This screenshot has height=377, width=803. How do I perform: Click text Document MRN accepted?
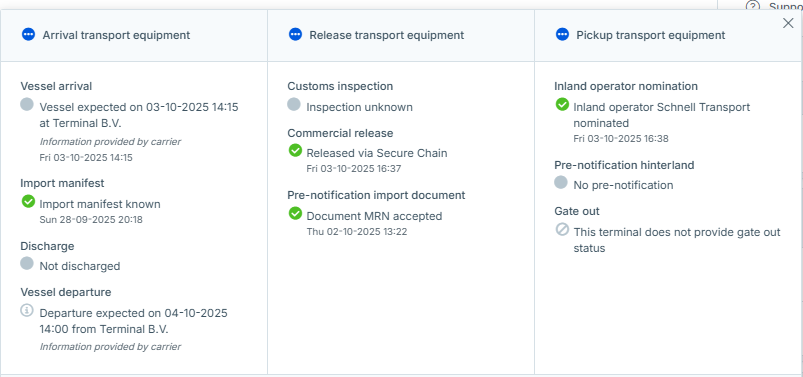coord(374,216)
